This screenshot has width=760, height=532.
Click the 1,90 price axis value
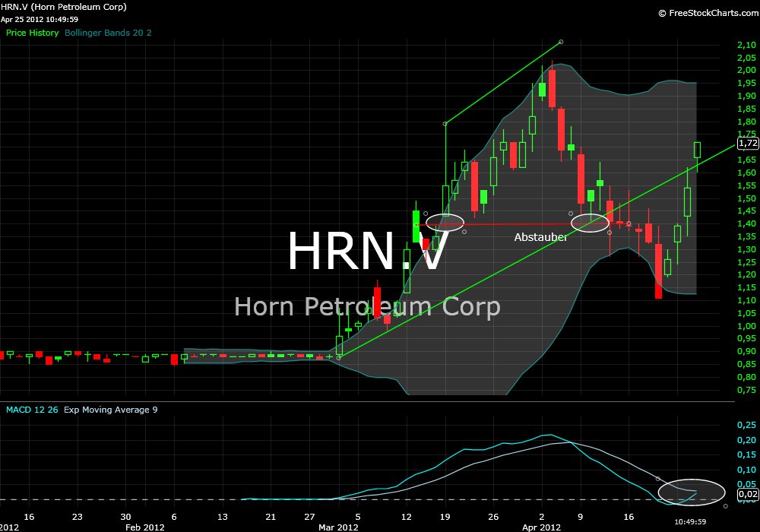(746, 96)
